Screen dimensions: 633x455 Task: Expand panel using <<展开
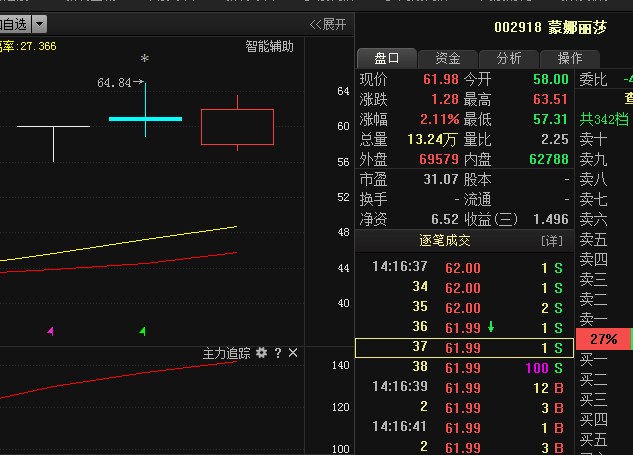(x=328, y=25)
